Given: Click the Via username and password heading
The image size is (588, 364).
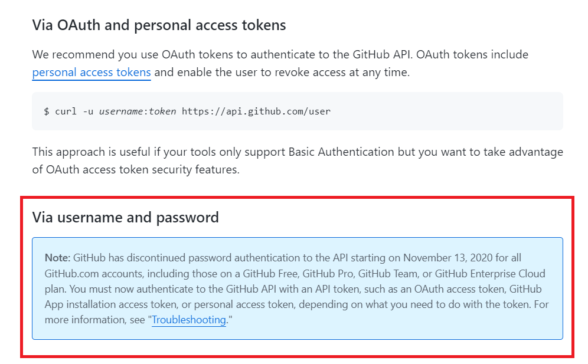Looking at the screenshot, I should [x=125, y=218].
